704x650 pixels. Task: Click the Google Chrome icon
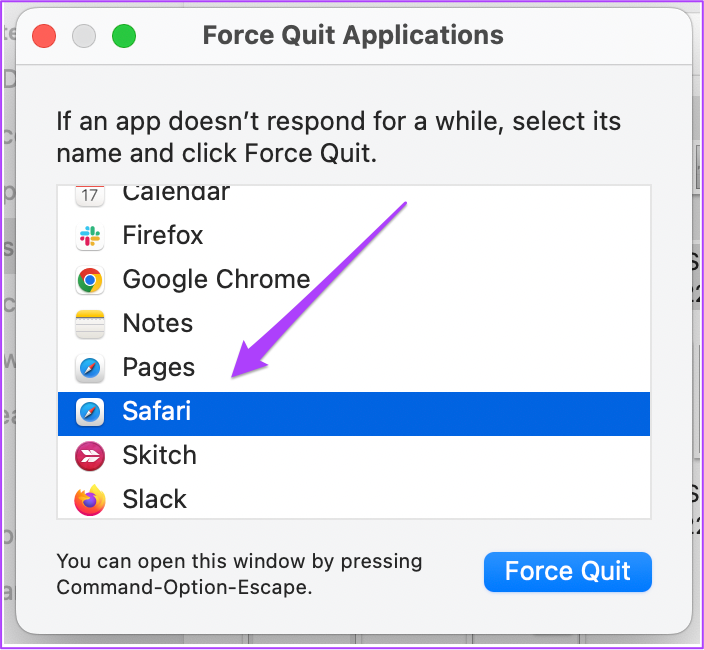90,280
